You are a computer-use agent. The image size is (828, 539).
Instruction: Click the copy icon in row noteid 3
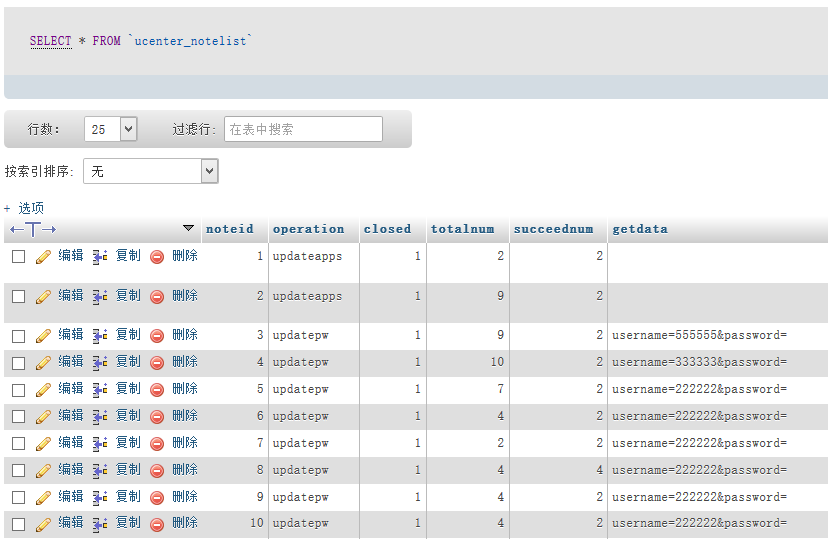100,335
